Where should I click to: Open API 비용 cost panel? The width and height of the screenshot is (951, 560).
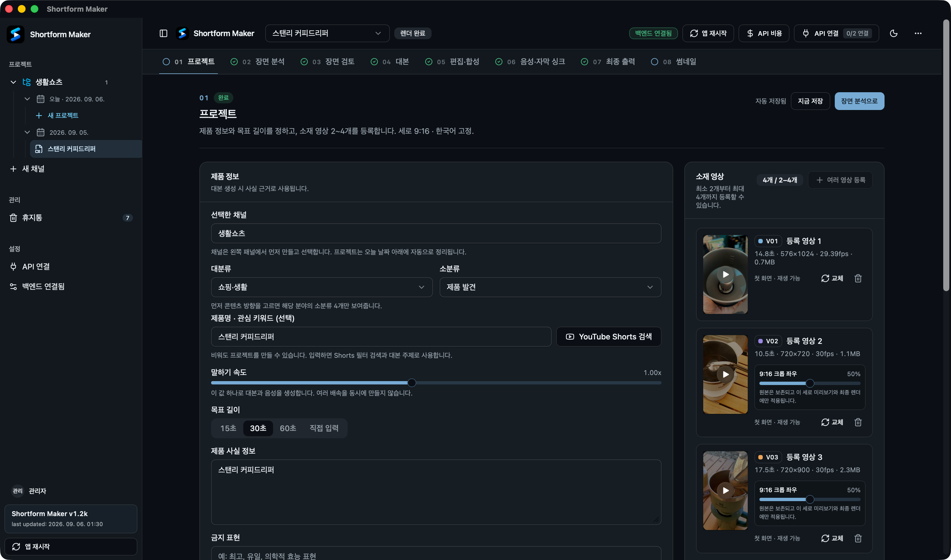pyautogui.click(x=764, y=33)
